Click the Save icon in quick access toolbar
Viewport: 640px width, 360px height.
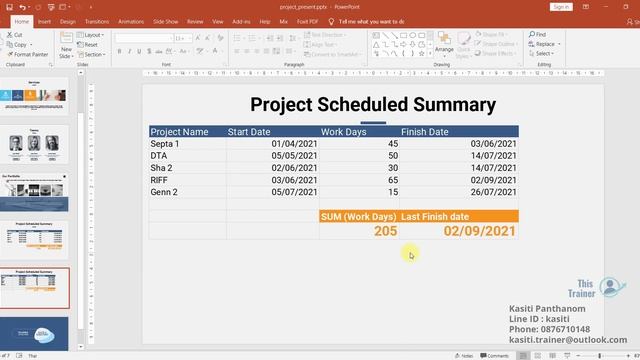[x=9, y=7]
